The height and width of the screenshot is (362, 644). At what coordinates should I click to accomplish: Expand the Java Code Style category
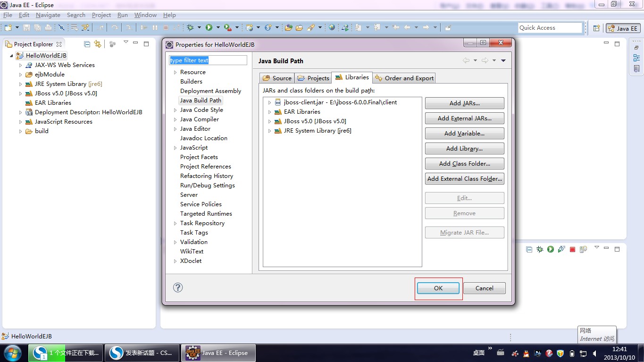click(176, 110)
